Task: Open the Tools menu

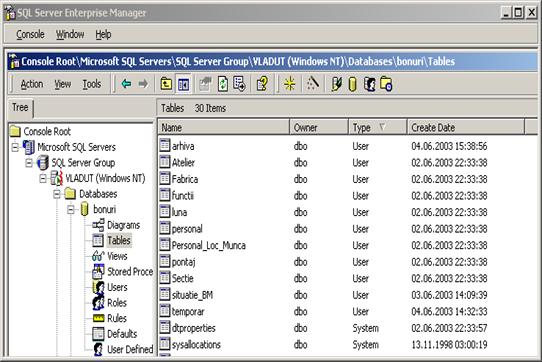Action: click(x=92, y=84)
